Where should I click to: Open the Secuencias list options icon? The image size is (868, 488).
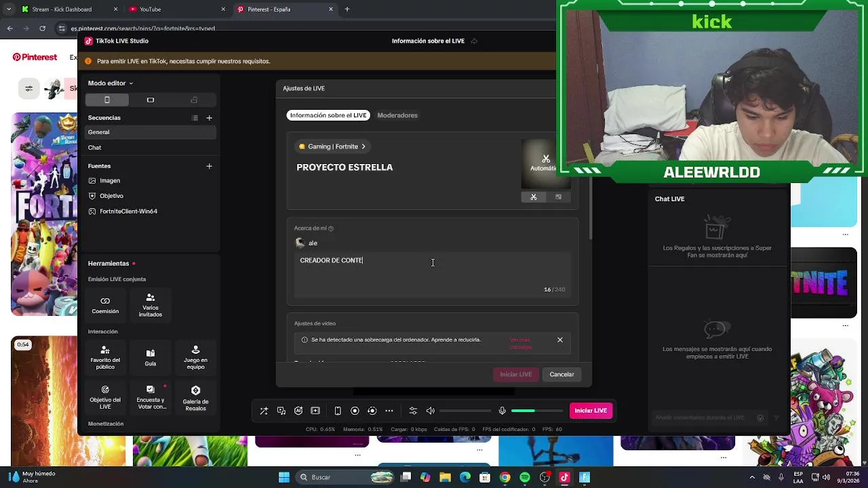[195, 118]
